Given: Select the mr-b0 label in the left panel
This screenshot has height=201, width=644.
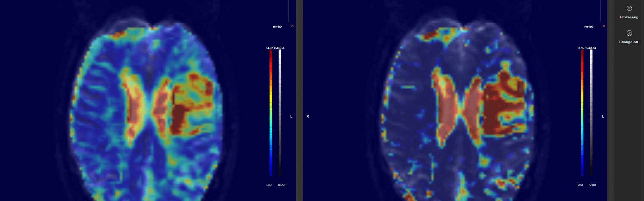Looking at the screenshot, I should (x=277, y=27).
